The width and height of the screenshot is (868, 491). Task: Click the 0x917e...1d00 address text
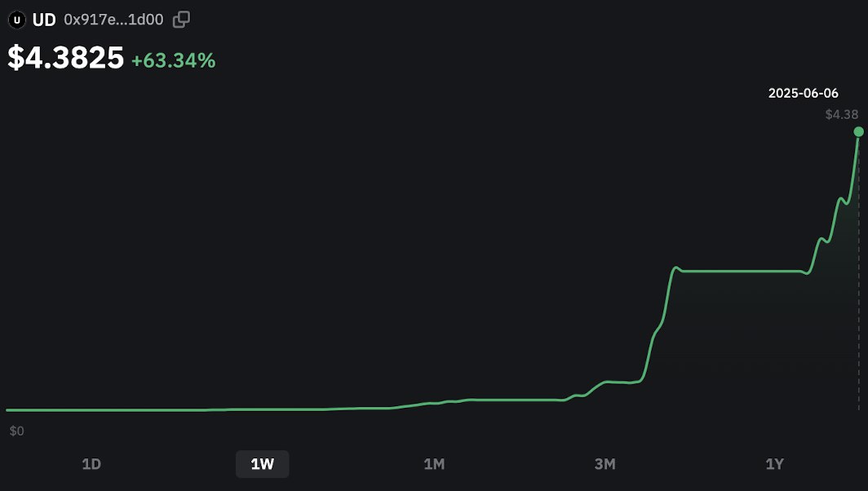tap(113, 20)
